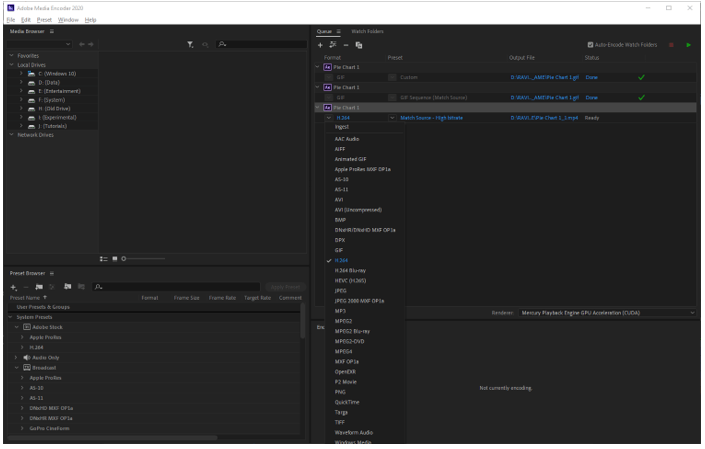Screen dimensions: 705x449
Task: Click the Done status of the Custom GIF job
Action: [x=591, y=77]
